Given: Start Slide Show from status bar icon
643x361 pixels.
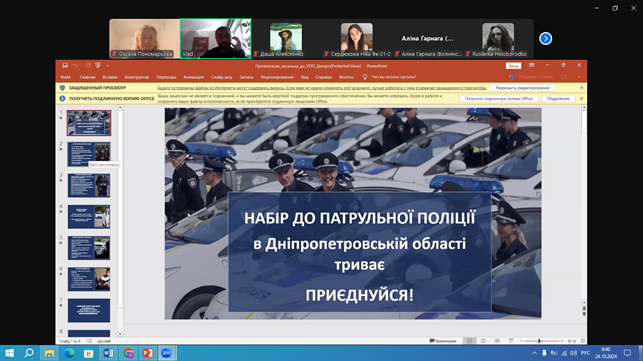Looking at the screenshot, I should [511, 341].
